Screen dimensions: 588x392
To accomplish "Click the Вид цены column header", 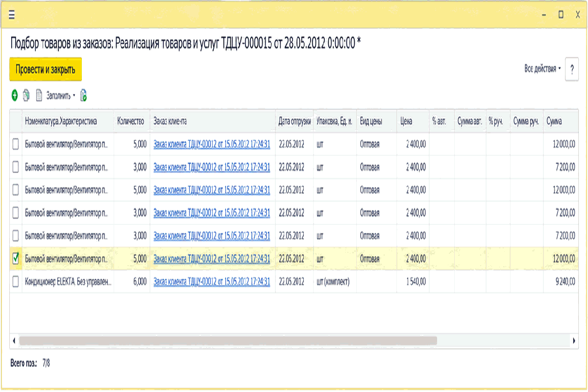I will click(376, 121).
